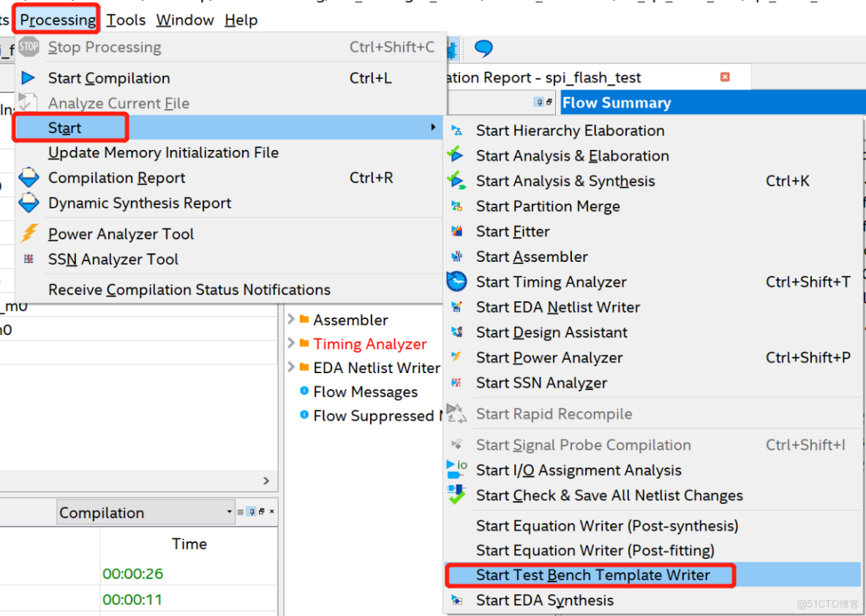866x616 pixels.
Task: Click the Start Analysis & Elaboration icon
Action: point(456,154)
